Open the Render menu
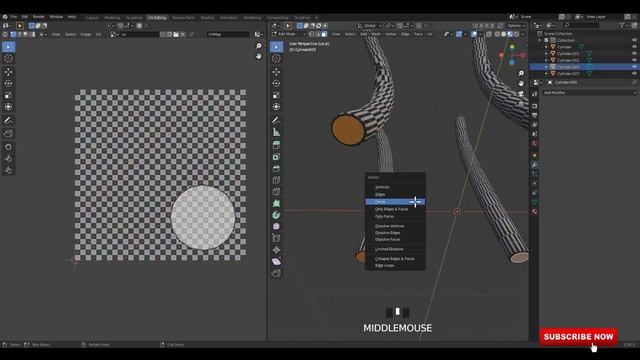Screen dimensions: 640x360 point(39,17)
